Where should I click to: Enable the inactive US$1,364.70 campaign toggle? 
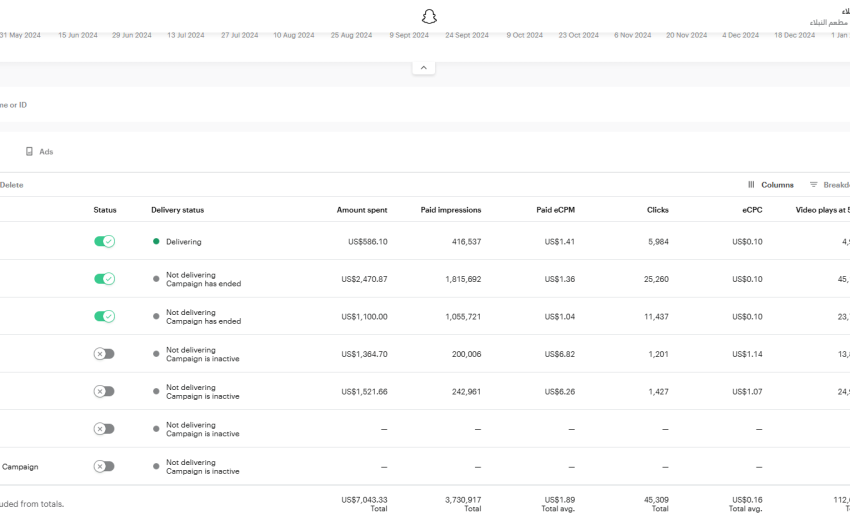[x=104, y=354]
